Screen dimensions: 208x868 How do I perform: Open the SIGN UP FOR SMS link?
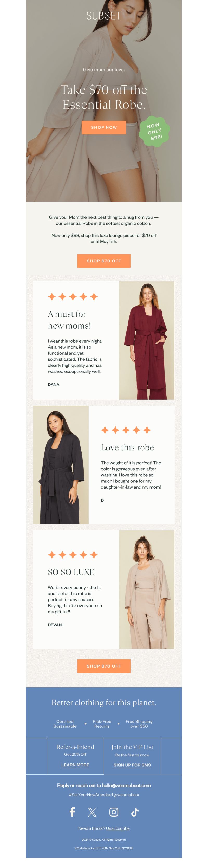point(132,765)
